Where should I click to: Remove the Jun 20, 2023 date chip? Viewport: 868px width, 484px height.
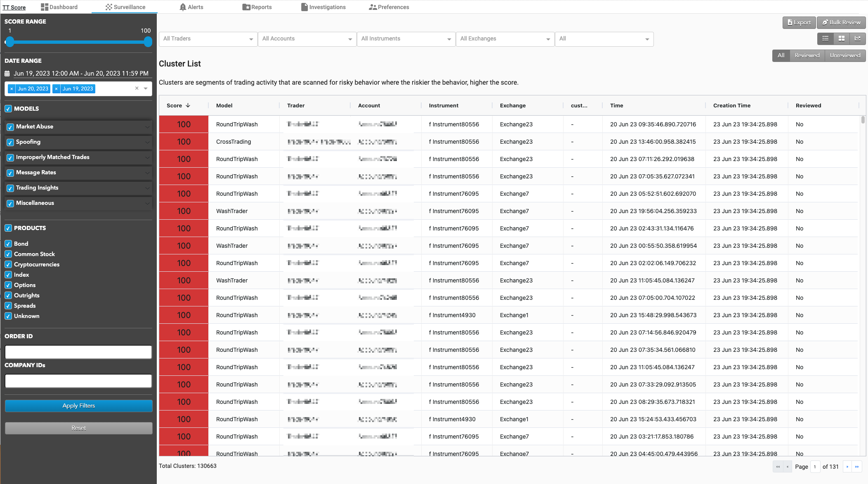click(12, 89)
